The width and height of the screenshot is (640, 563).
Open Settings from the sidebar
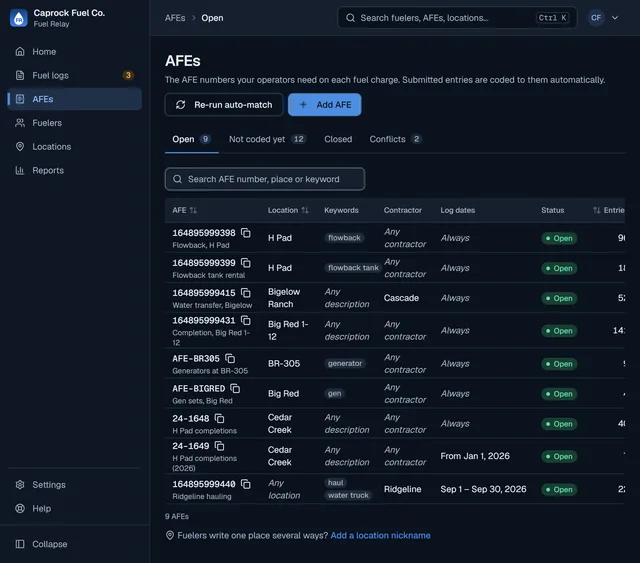[75, 485]
